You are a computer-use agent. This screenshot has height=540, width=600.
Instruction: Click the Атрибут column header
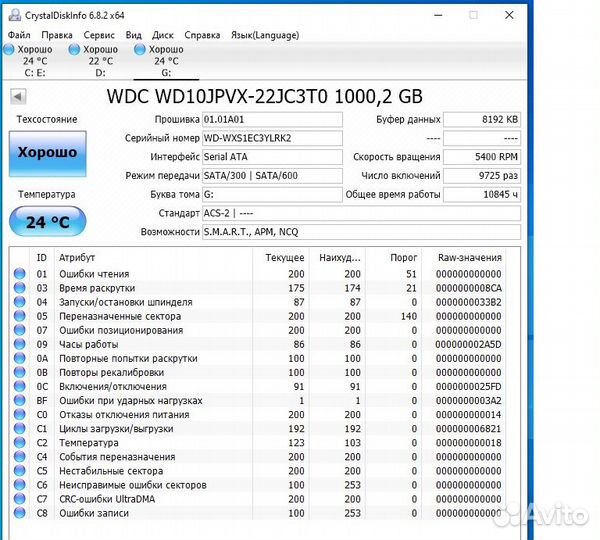click(153, 258)
